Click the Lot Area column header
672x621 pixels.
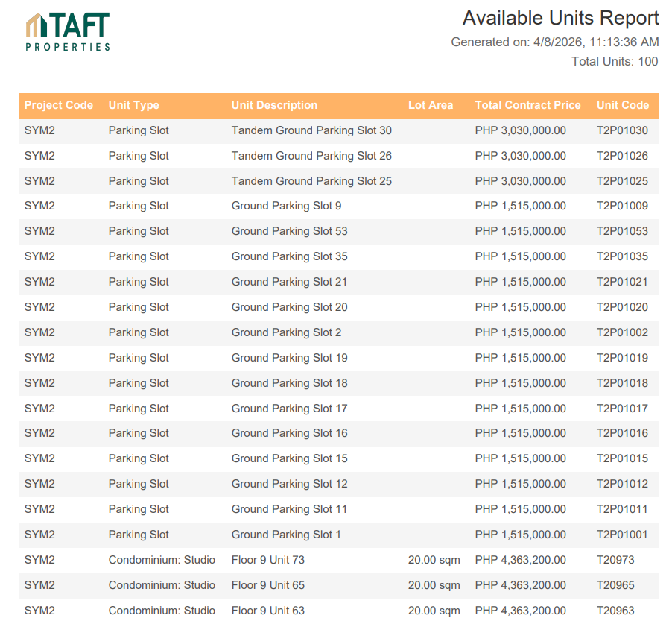(x=431, y=105)
